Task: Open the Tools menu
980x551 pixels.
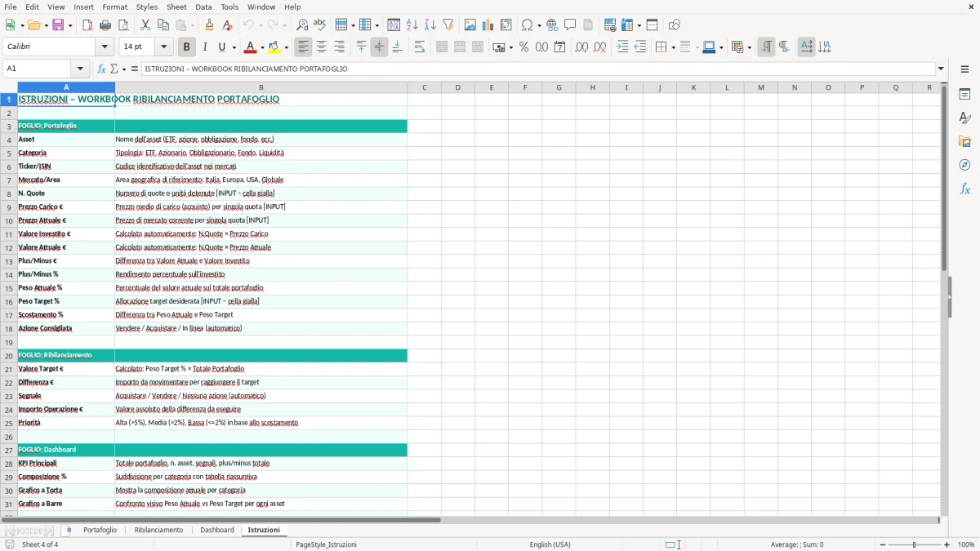Action: click(229, 7)
